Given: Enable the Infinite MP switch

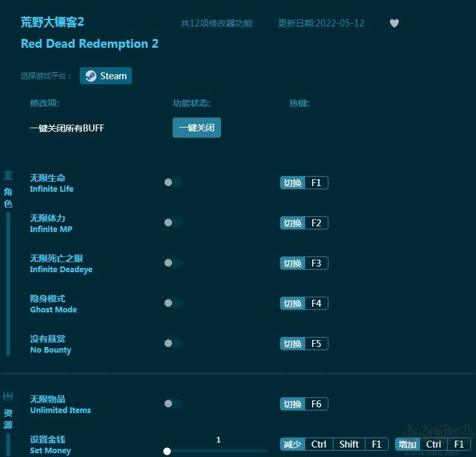Looking at the screenshot, I should tap(173, 223).
